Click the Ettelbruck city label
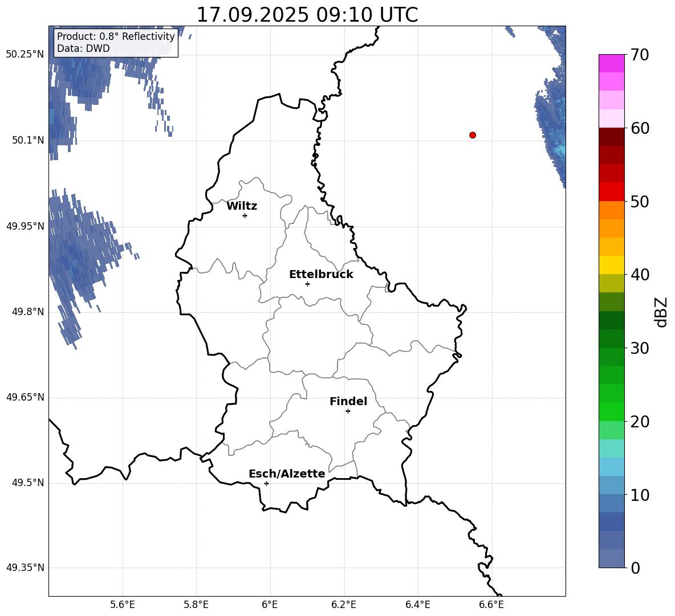The width and height of the screenshot is (675, 616). pyautogui.click(x=321, y=275)
